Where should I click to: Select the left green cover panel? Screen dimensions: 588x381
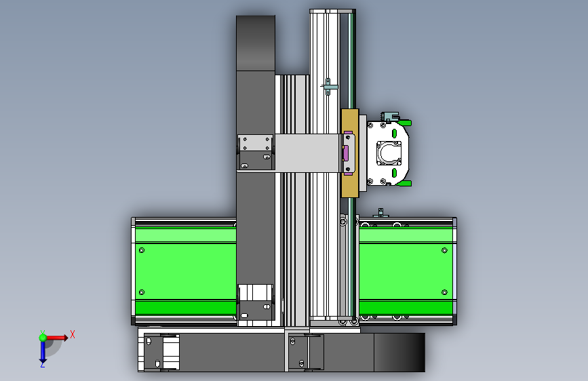186,270
